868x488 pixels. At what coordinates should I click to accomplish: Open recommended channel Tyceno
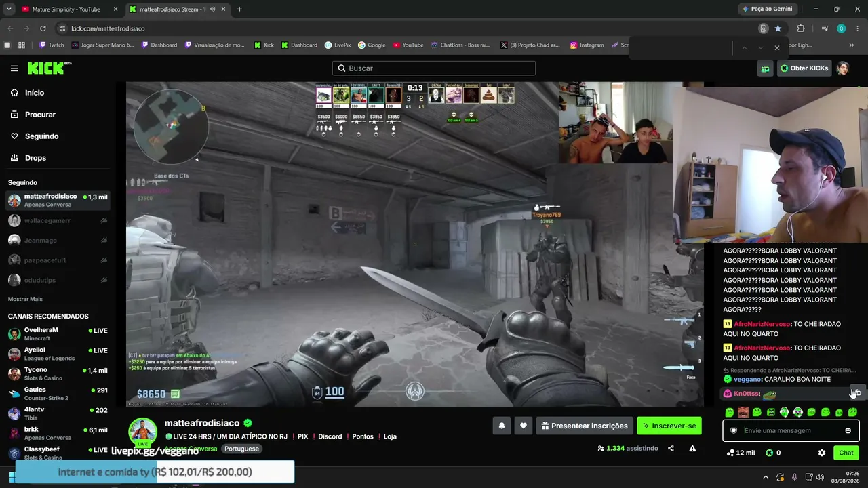click(x=58, y=373)
